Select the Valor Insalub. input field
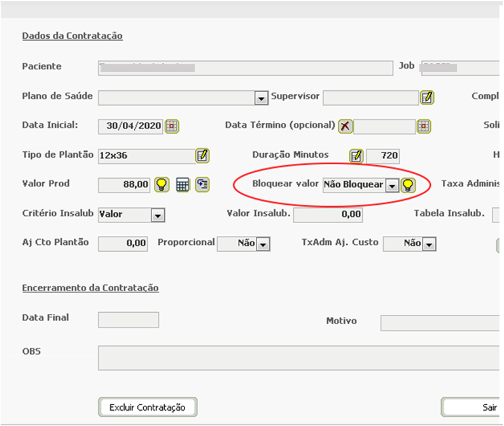The height and width of the screenshot is (426, 504). [x=328, y=215]
